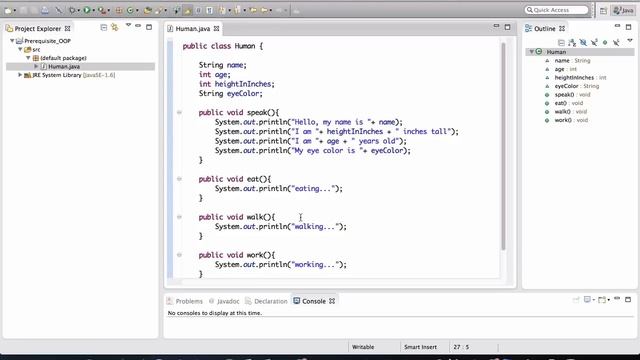
Task: Open the Run configurations dropdown arrow
Action: [93, 11]
